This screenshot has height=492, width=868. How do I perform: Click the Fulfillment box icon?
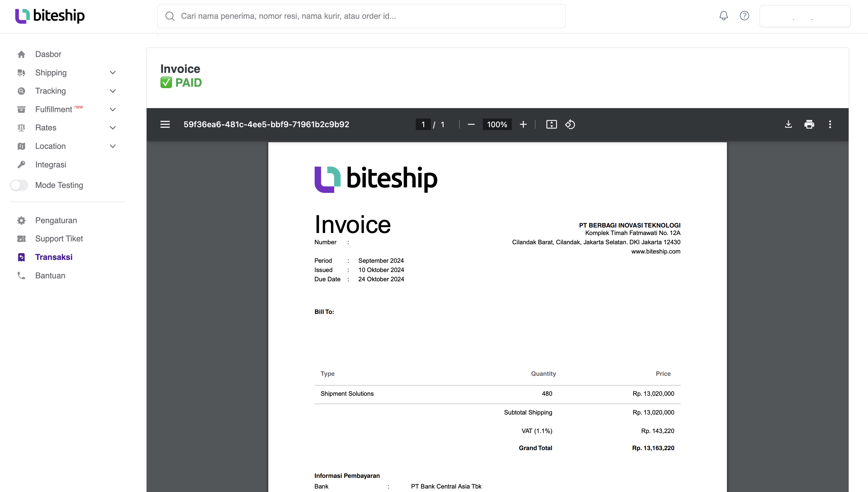click(x=21, y=110)
